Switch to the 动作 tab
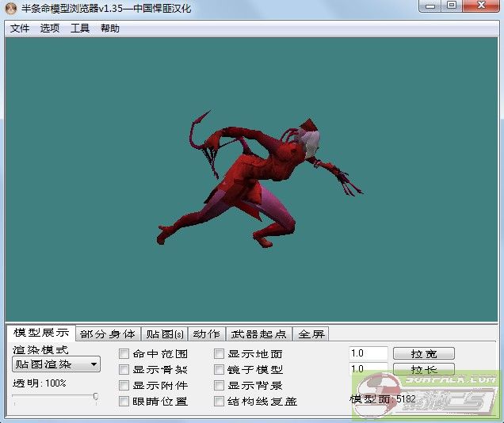The height and width of the screenshot is (423, 504). [x=207, y=334]
